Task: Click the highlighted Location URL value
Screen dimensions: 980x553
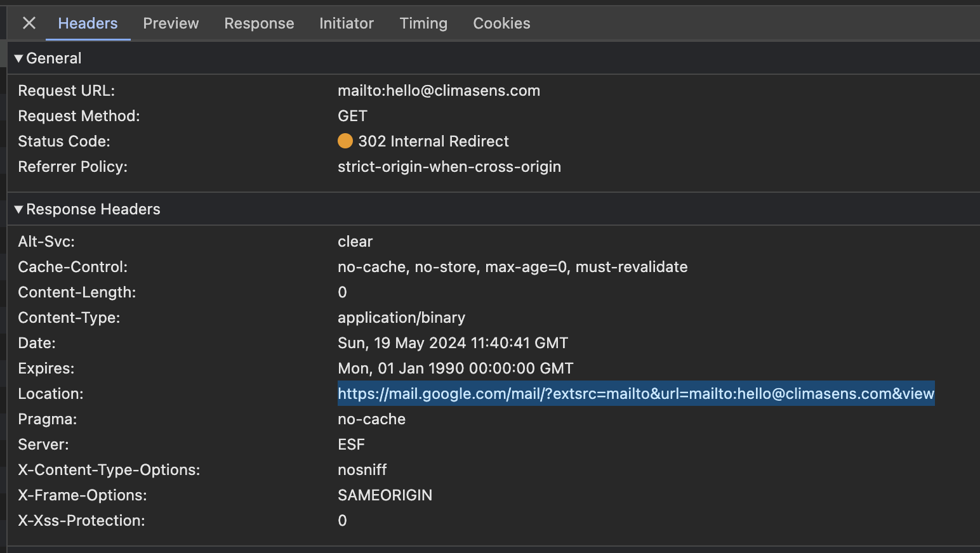Action: 635,394
